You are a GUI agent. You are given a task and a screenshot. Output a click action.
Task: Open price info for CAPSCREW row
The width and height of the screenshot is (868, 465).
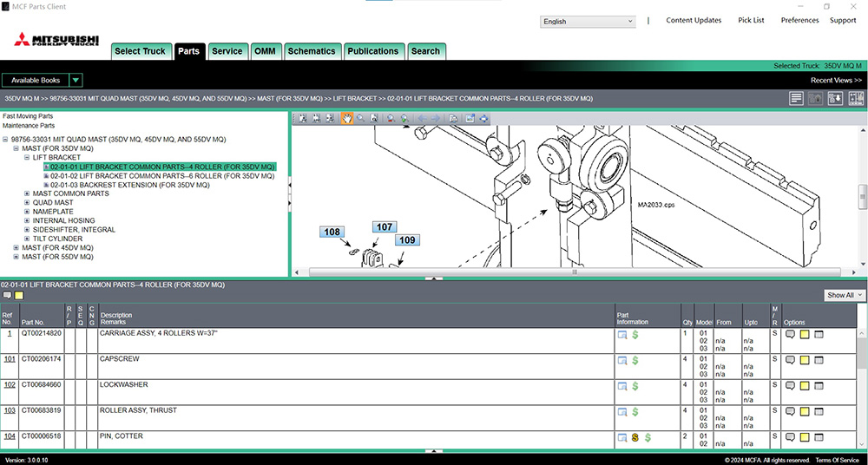tap(635, 360)
